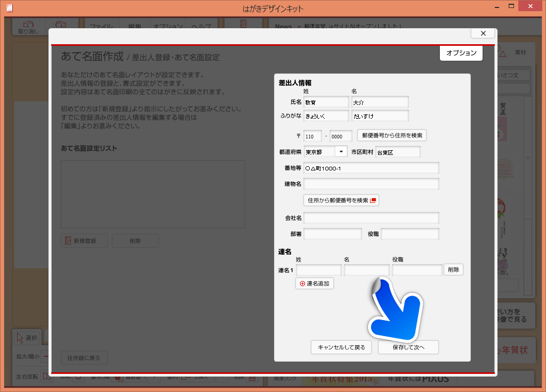Screen dimensions: 546x392
Task: Expand the 都道府県 dropdown arrow
Action: coord(341,152)
